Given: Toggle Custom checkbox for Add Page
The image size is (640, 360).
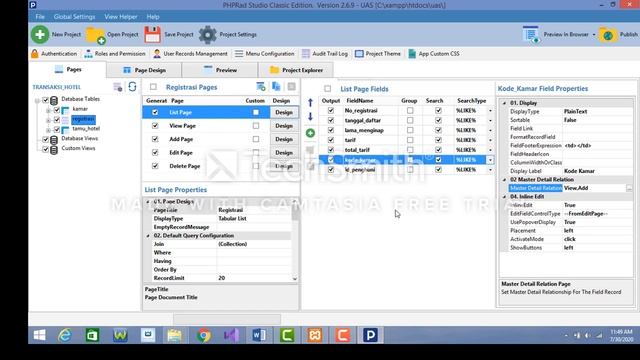Looking at the screenshot, I should (256, 139).
